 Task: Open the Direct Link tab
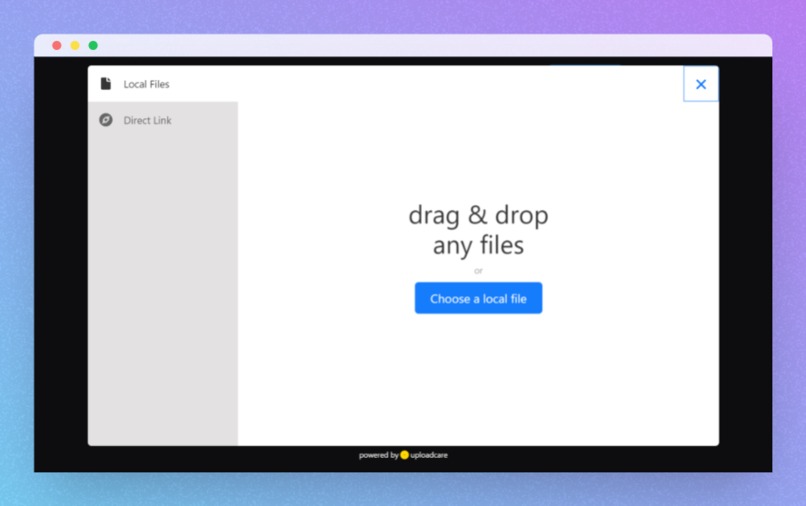point(163,120)
